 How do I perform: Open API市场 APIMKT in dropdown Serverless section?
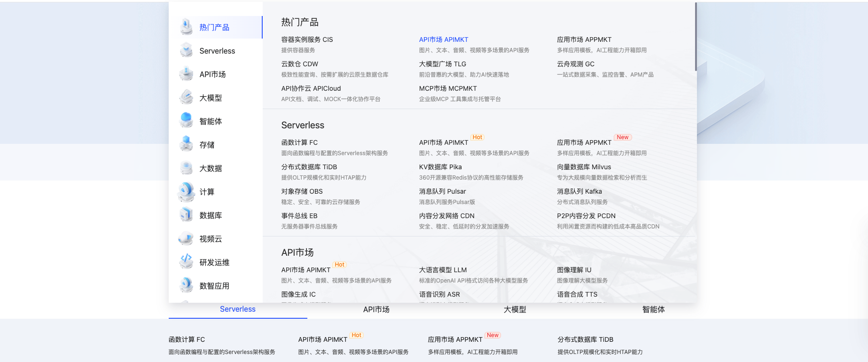(444, 142)
